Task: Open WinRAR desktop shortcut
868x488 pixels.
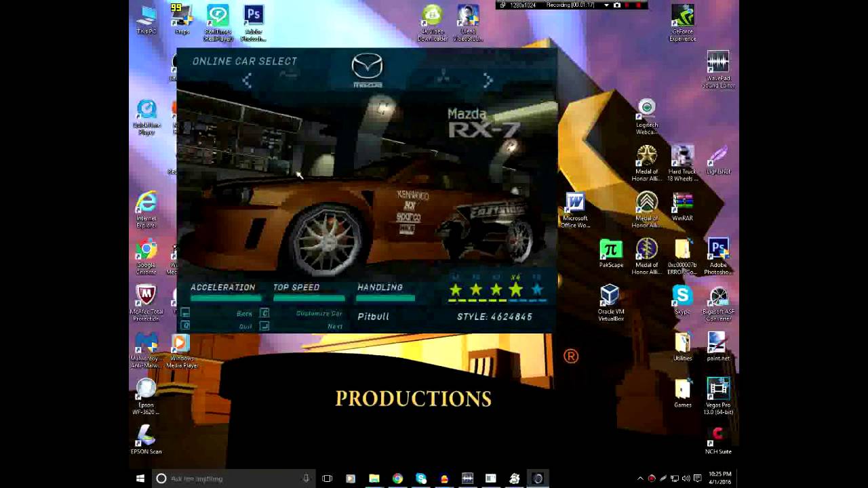Action: pyautogui.click(x=682, y=207)
